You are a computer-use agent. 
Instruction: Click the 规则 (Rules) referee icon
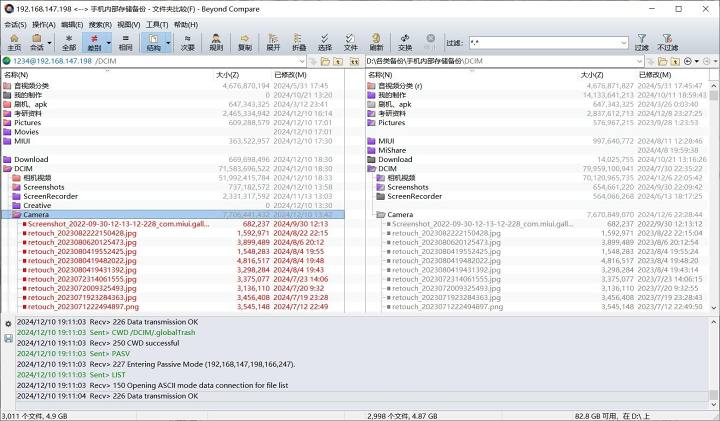click(x=216, y=42)
